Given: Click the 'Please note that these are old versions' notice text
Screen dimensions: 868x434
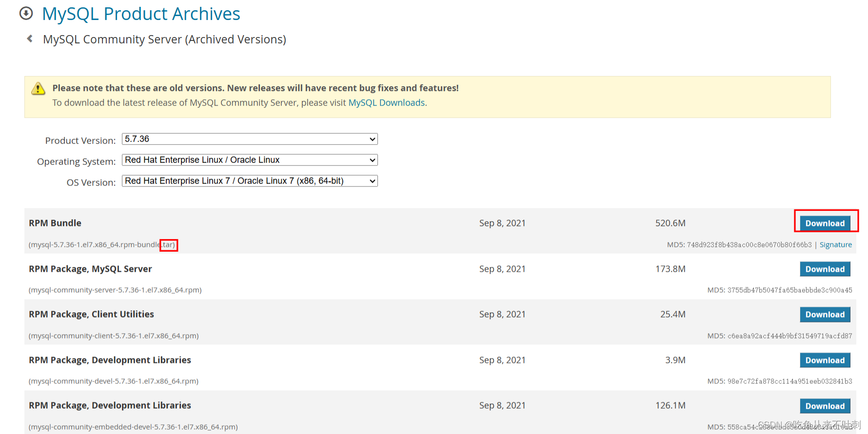Looking at the screenshot, I should click(x=256, y=88).
